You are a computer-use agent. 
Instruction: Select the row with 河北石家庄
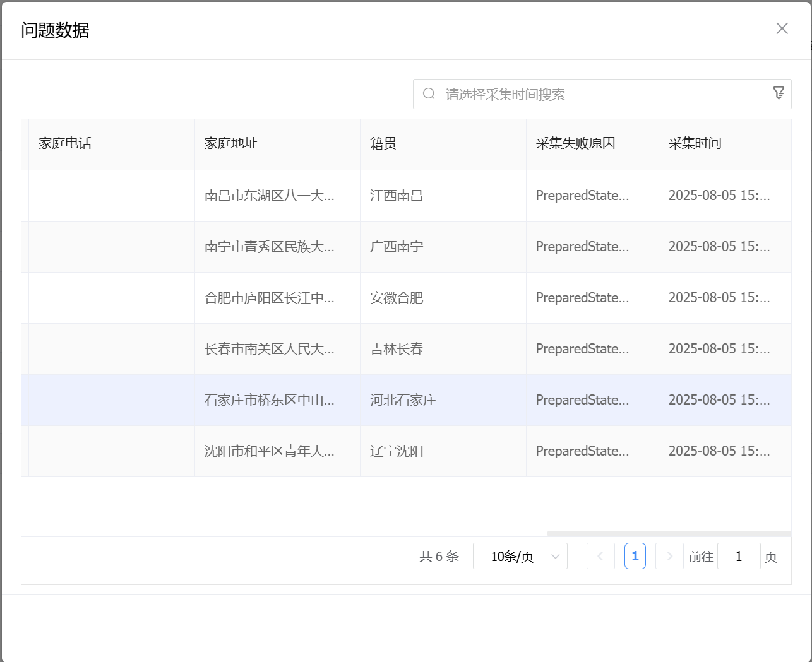(403, 400)
